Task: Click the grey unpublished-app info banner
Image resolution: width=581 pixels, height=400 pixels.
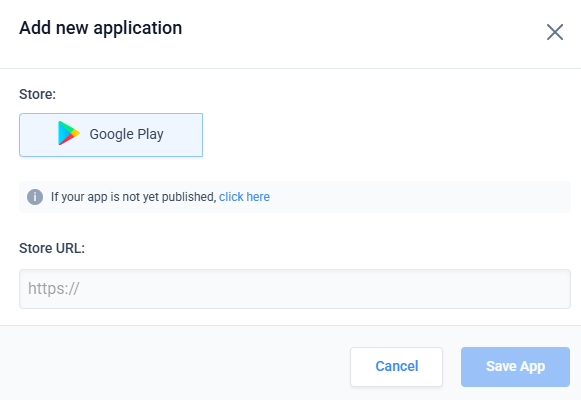Action: click(x=295, y=197)
